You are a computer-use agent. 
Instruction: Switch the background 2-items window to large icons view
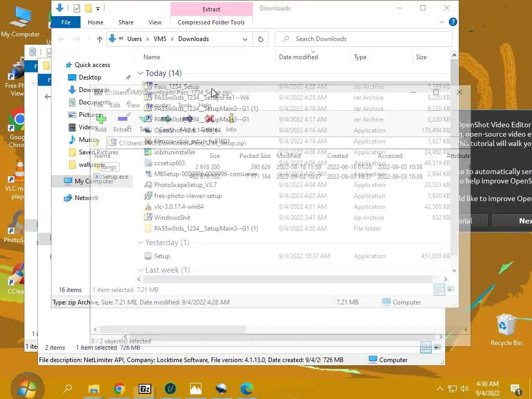(437, 347)
